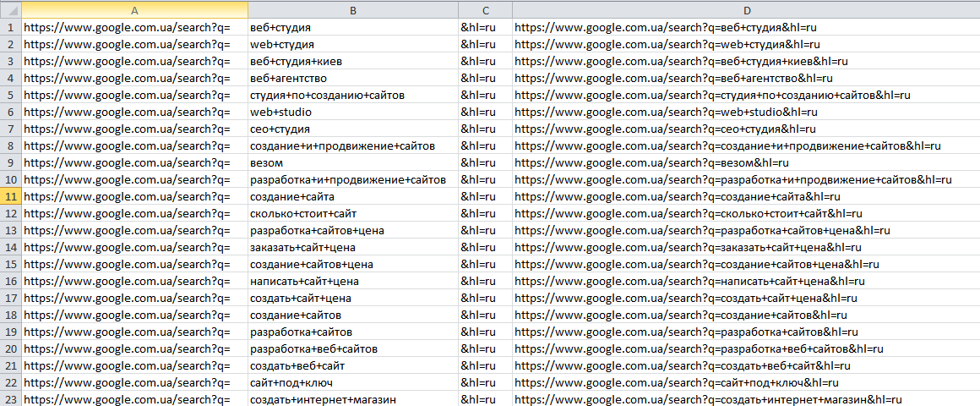Click full URL ending q=сайт+под+ключ&hl=ru
Viewport: 980px width, 406px height.
pos(746,382)
